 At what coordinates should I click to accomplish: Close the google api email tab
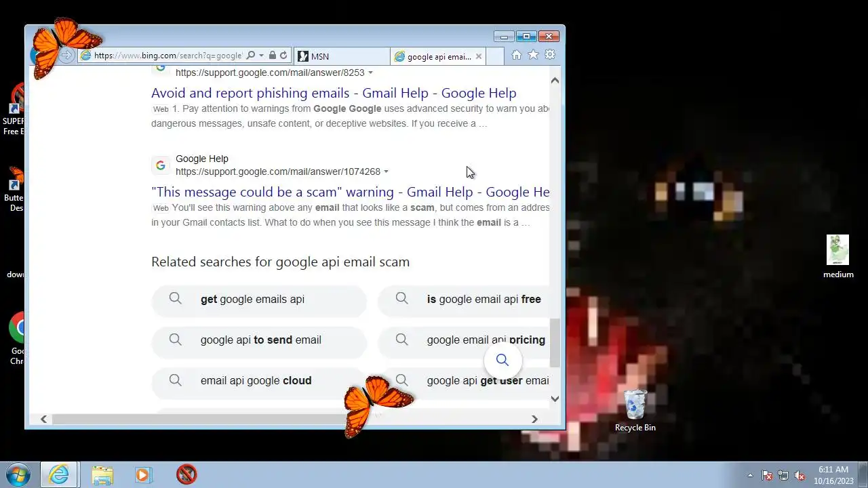click(479, 56)
